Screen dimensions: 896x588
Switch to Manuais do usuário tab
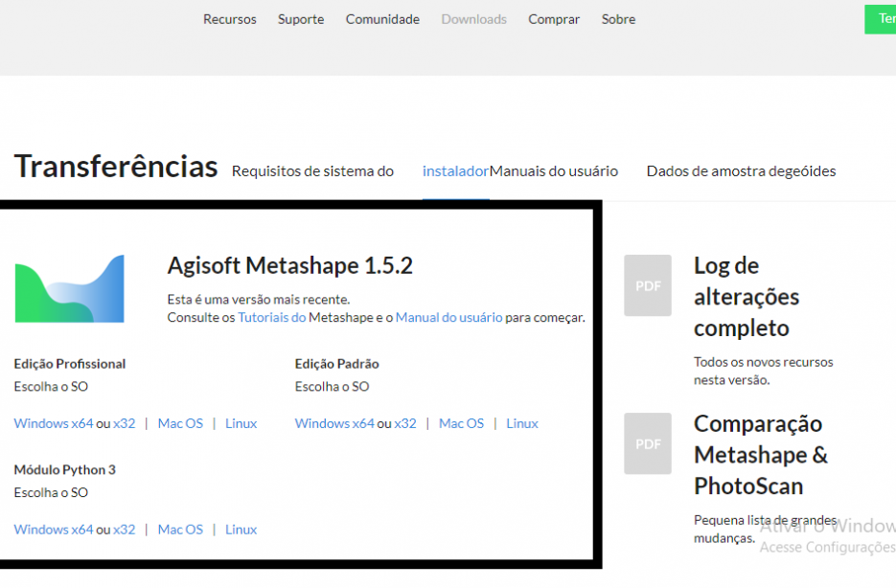[x=554, y=171]
